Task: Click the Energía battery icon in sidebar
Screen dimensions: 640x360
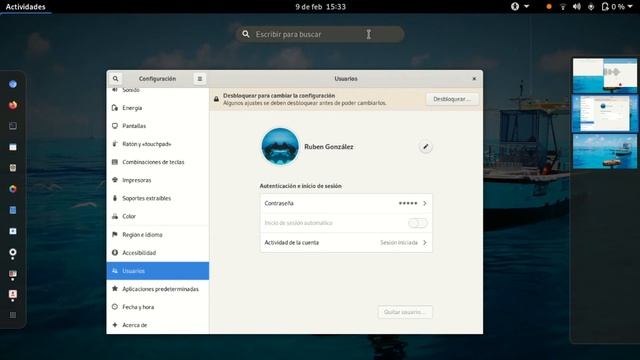Action: click(x=115, y=108)
